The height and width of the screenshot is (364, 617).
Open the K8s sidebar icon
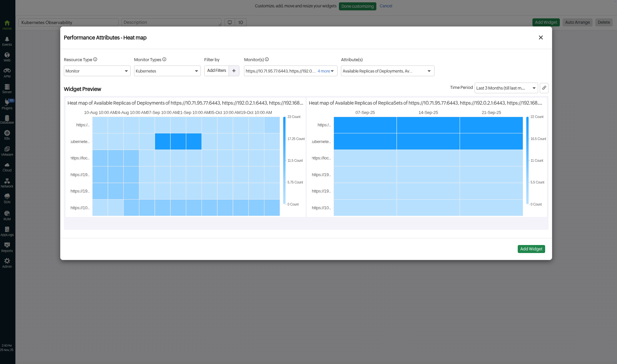tap(7, 135)
